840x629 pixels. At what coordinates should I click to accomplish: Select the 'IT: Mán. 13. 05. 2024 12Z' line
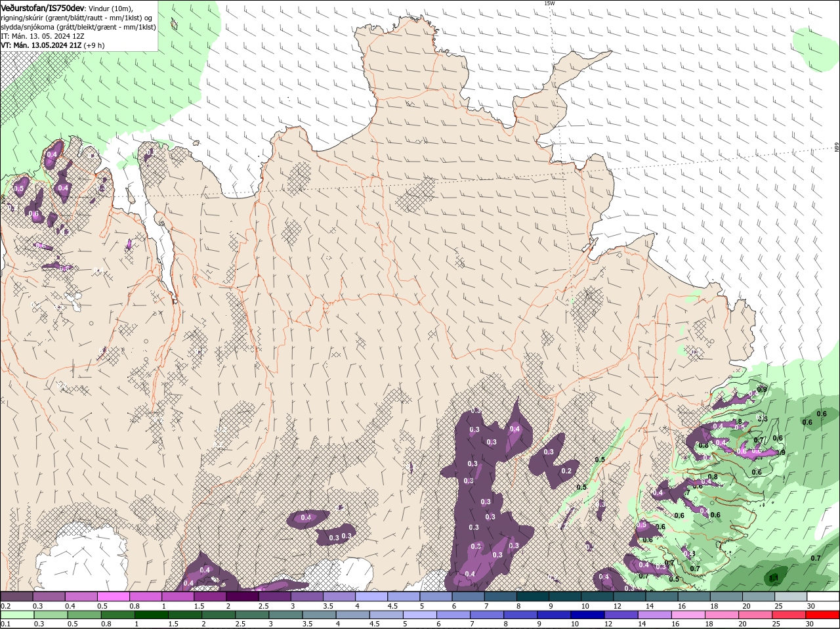pyautogui.click(x=41, y=36)
